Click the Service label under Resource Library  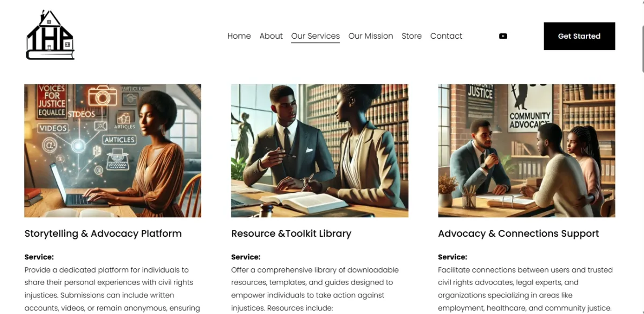click(246, 257)
